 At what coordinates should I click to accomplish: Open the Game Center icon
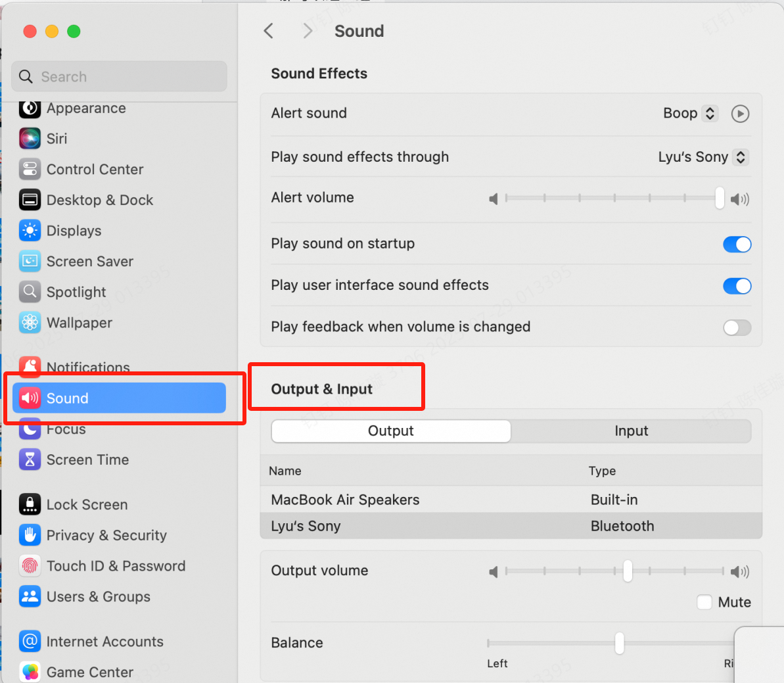(30, 672)
